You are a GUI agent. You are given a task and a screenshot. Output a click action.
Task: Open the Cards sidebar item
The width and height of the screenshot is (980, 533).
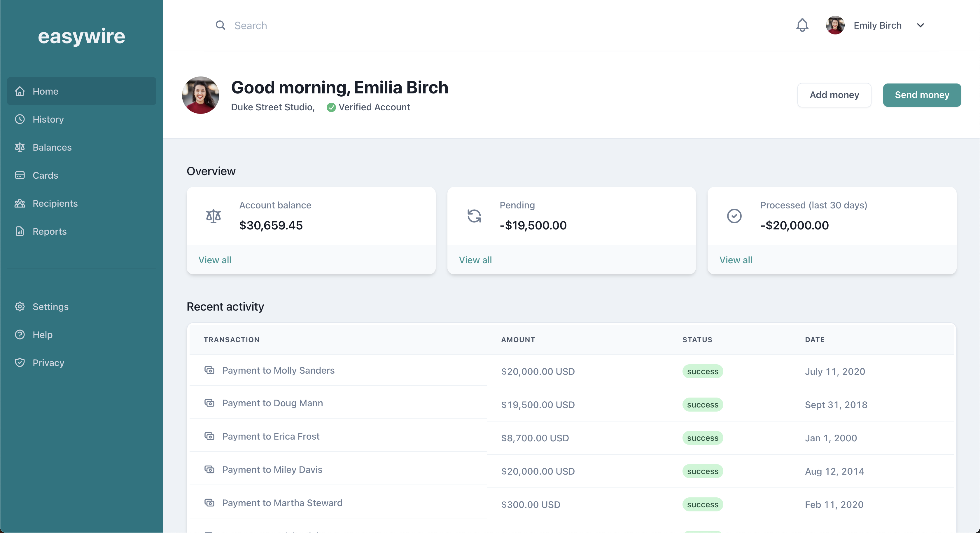45,175
